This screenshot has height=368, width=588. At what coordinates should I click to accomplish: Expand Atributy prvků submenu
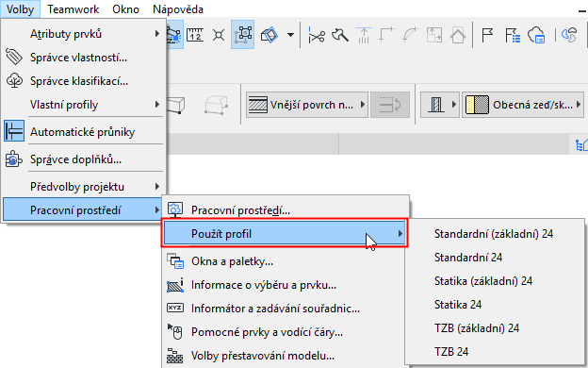(83, 34)
